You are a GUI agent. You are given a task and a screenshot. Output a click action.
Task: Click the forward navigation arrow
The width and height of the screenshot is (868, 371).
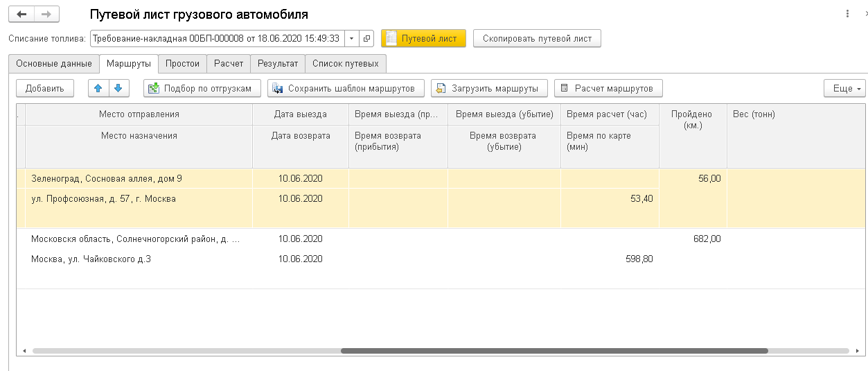46,15
